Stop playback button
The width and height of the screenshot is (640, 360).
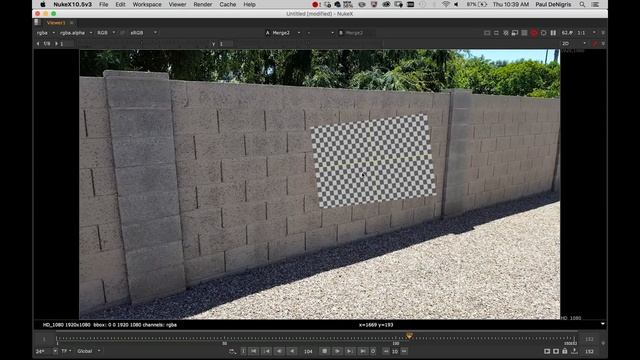324,351
